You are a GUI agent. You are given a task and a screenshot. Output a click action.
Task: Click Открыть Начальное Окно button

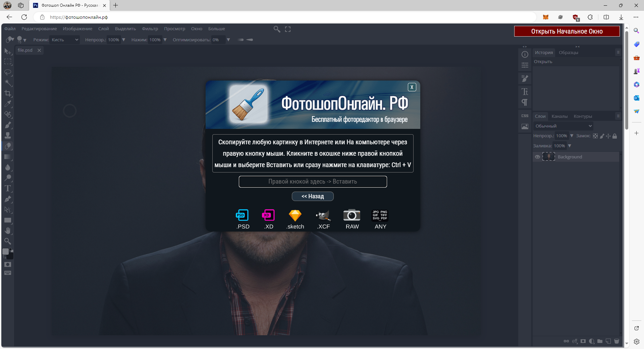(x=567, y=31)
